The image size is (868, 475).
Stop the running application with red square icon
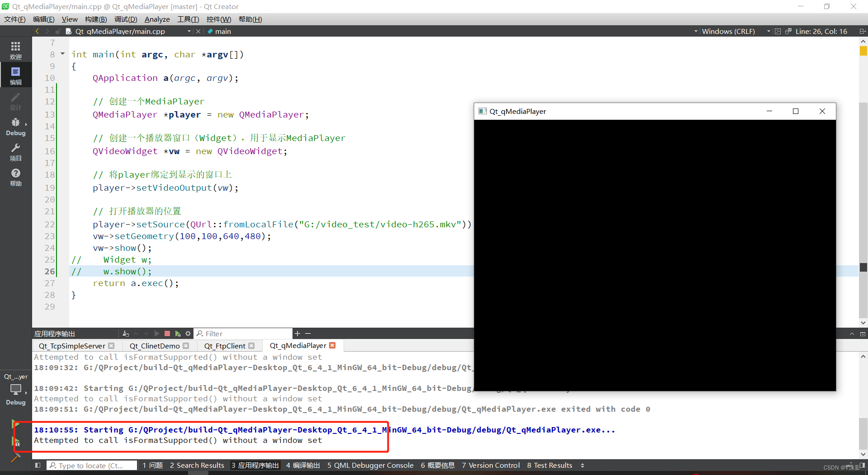(167, 334)
